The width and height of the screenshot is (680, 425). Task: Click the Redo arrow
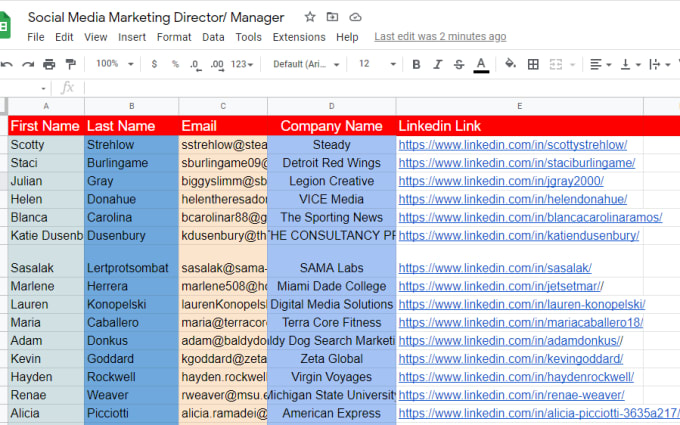28,64
